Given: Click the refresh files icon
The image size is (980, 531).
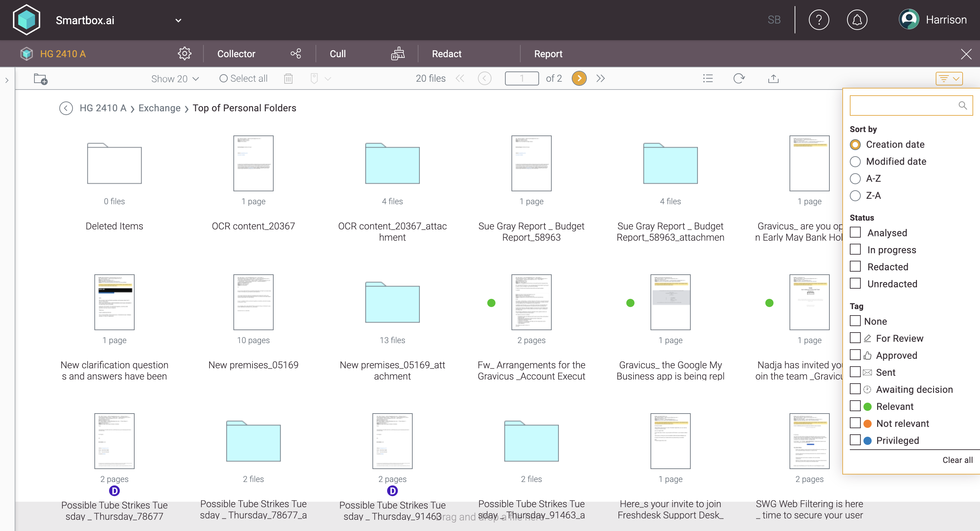Looking at the screenshot, I should click(x=739, y=79).
